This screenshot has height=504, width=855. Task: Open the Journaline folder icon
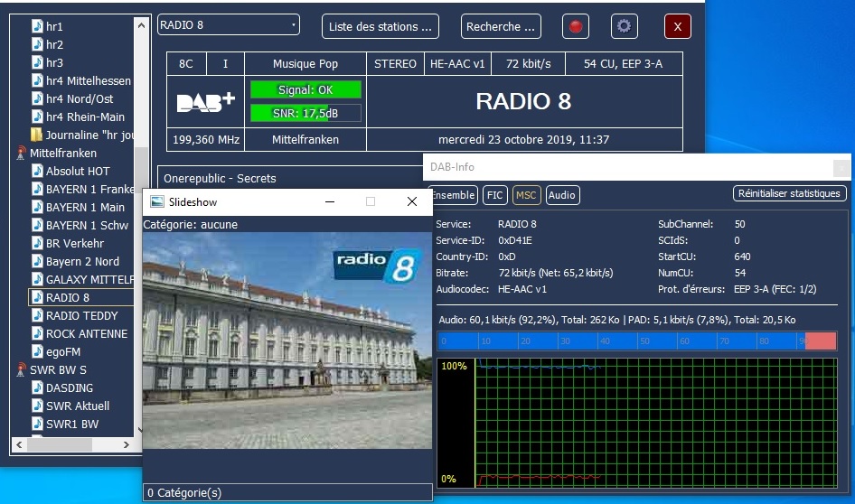(x=36, y=135)
